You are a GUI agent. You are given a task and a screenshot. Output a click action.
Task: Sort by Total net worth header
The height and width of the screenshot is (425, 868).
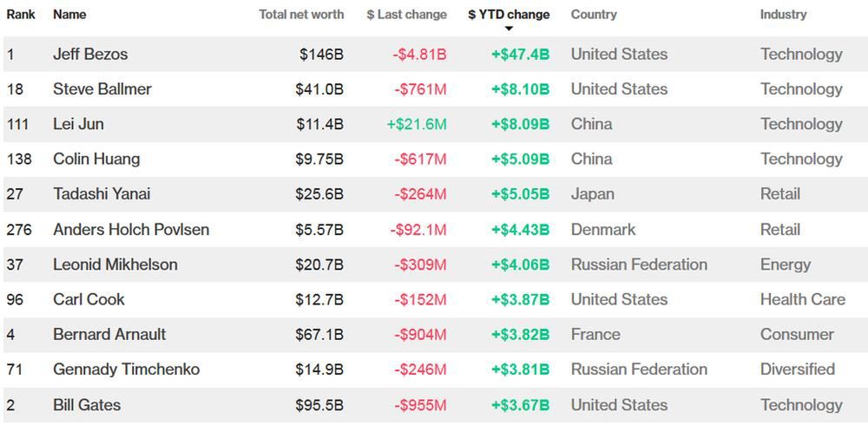[x=301, y=15]
